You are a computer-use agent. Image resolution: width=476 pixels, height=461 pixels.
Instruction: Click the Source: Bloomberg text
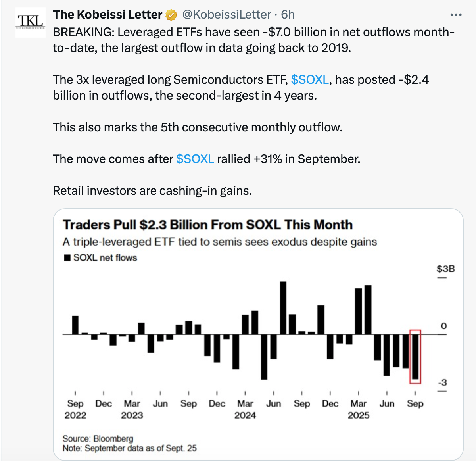(98, 438)
